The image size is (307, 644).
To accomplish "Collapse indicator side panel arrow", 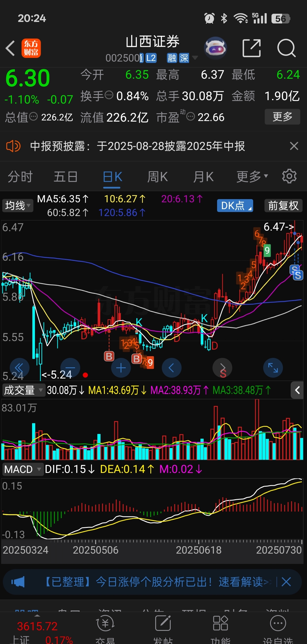I will [297, 390].
